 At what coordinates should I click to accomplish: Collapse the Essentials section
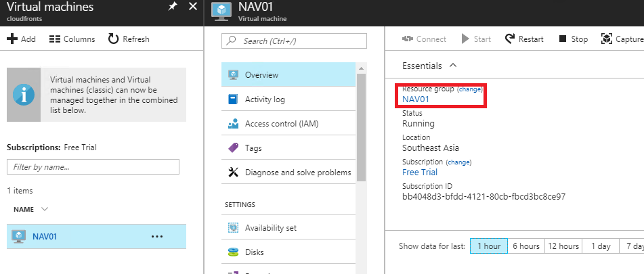coord(453,66)
